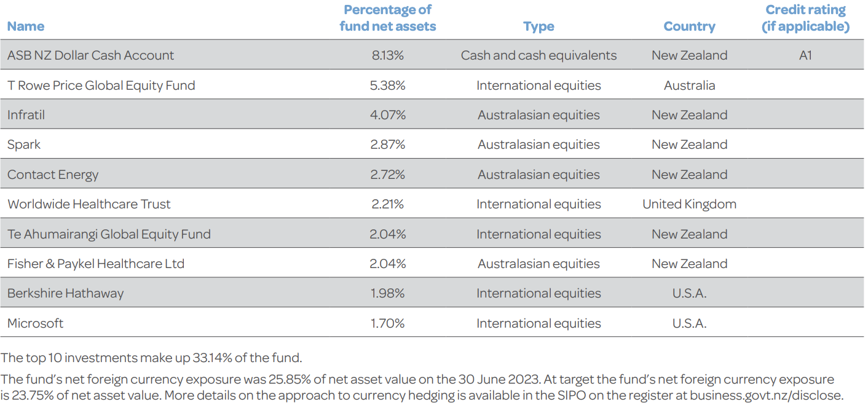Select Te Ahumairangi Global Equity Fund

click(x=109, y=234)
